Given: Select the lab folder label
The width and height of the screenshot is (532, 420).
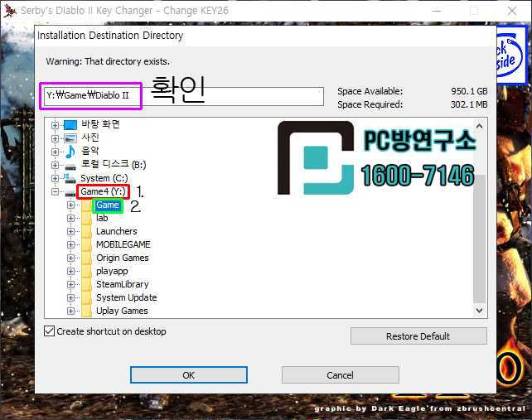Looking at the screenshot, I should click(102, 218).
